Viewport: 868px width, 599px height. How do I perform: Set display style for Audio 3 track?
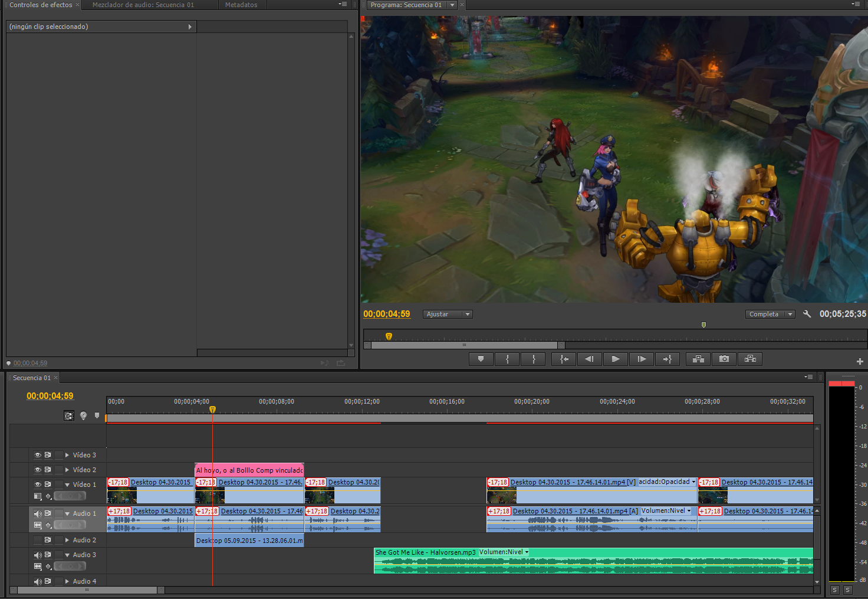tap(38, 566)
